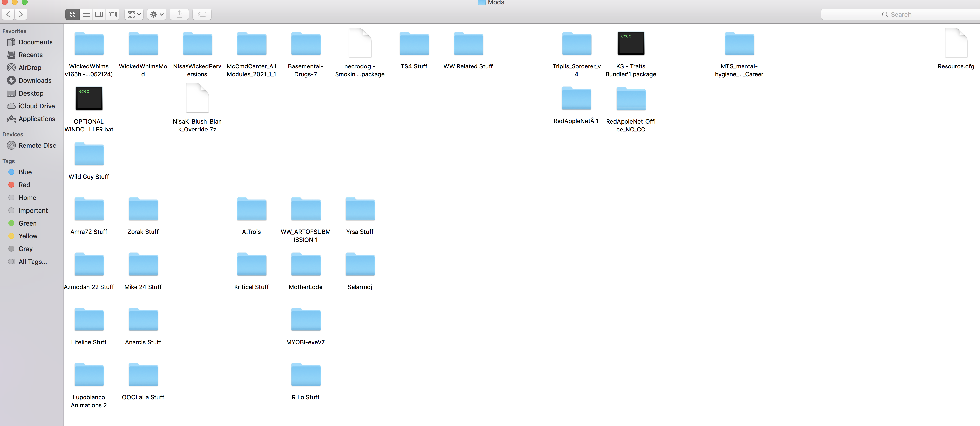Image resolution: width=980 pixels, height=426 pixels.
Task: Select the KS - Traits Bundle#1.package exec file
Action: [630, 44]
